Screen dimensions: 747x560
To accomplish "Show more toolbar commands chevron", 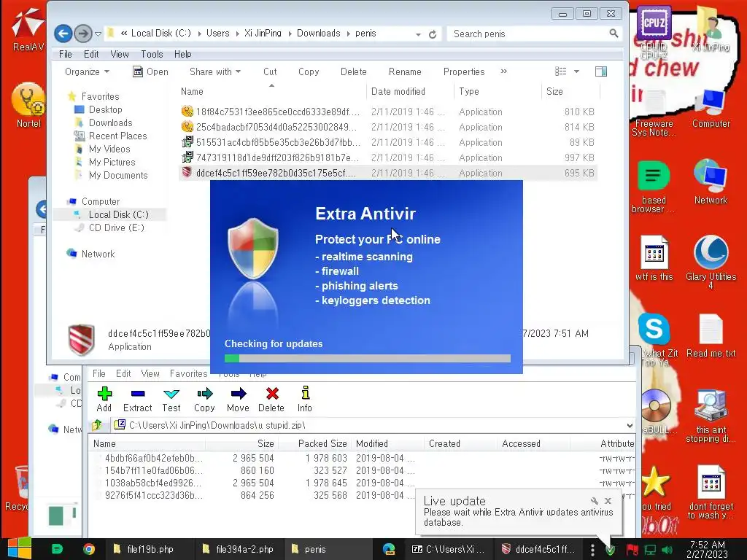I will 504,71.
